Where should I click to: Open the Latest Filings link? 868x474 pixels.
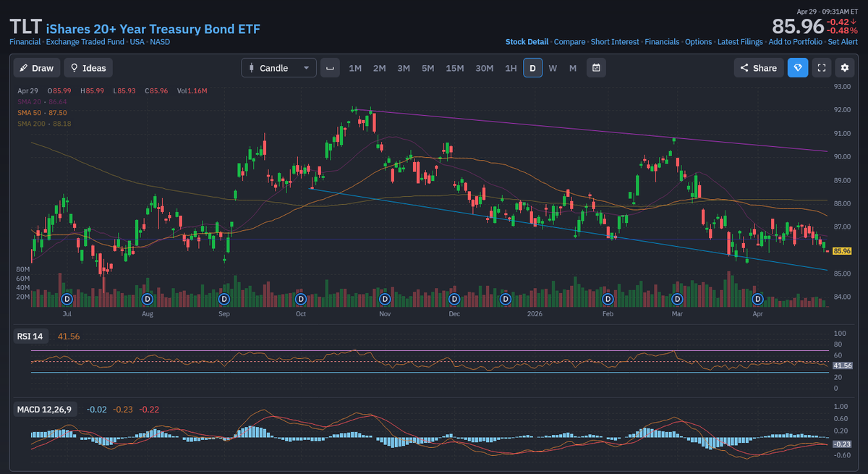(740, 42)
